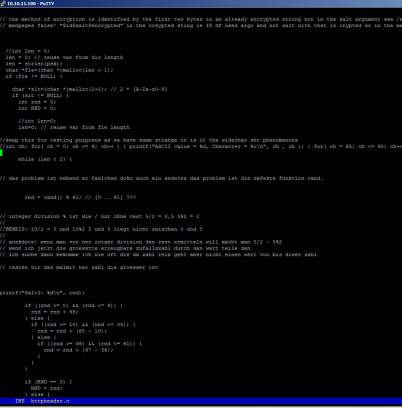402x408 pixels.
Task: Click the httpheader.c filename in status bar
Action: point(50,401)
